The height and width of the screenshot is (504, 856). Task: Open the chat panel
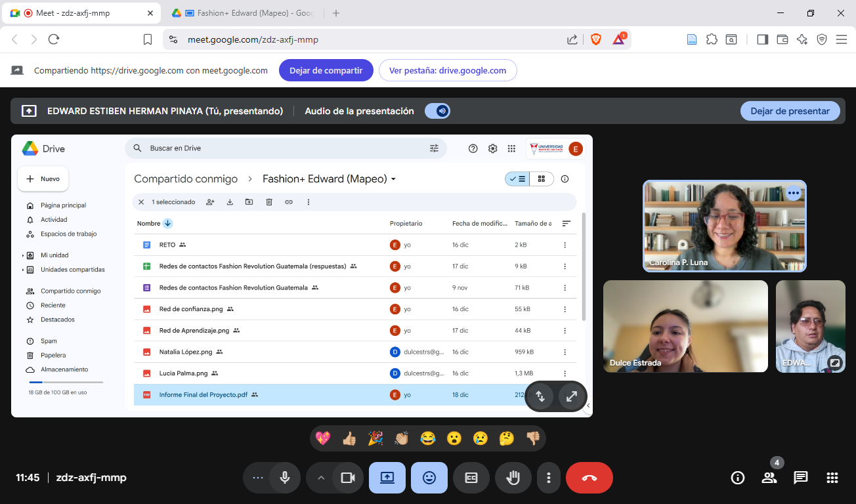[x=800, y=478]
